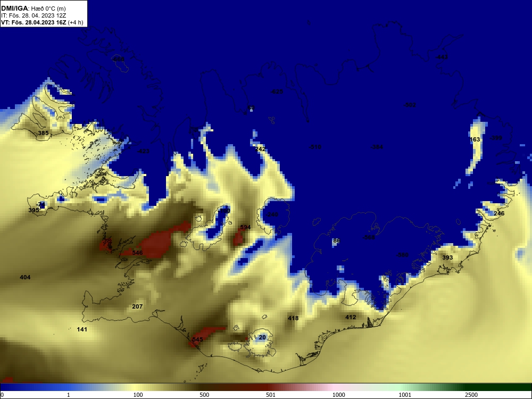Click the map value 395
The image size is (532, 399).
point(34,210)
